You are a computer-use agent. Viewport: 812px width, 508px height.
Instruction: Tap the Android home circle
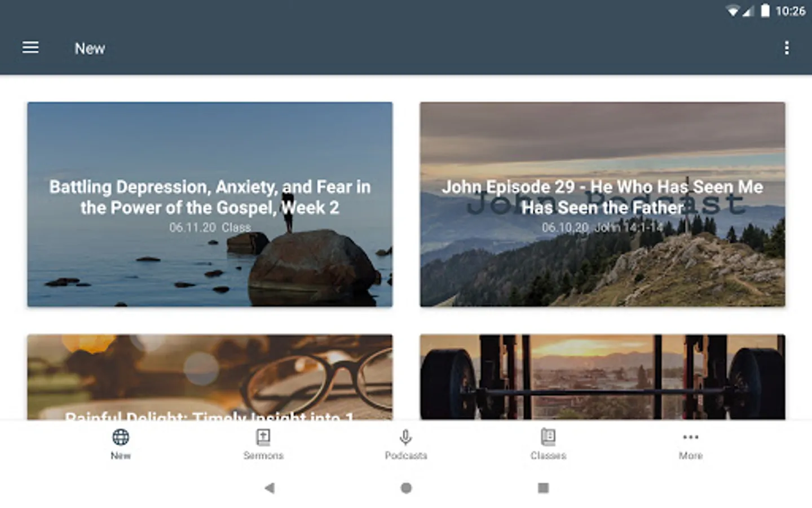tap(406, 488)
